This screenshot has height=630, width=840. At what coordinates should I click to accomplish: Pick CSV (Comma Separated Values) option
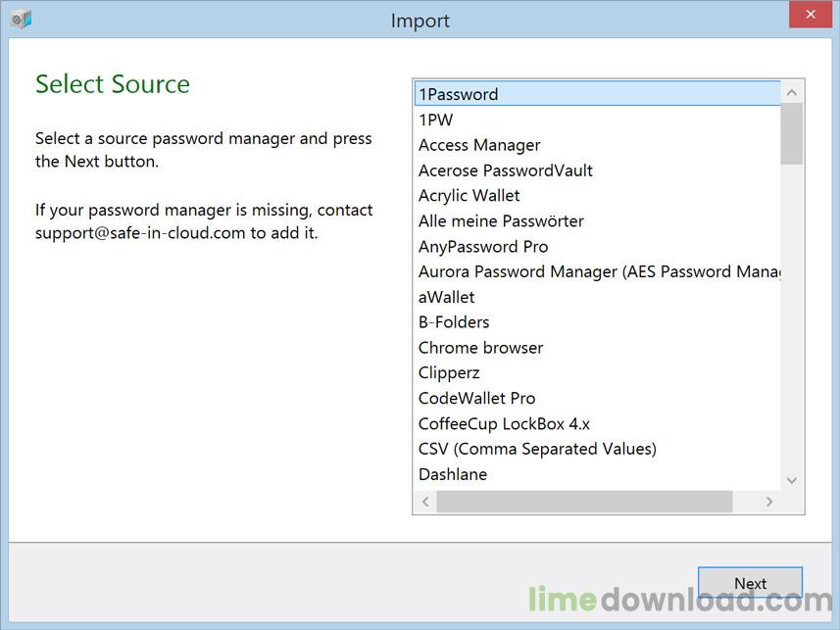(x=537, y=449)
